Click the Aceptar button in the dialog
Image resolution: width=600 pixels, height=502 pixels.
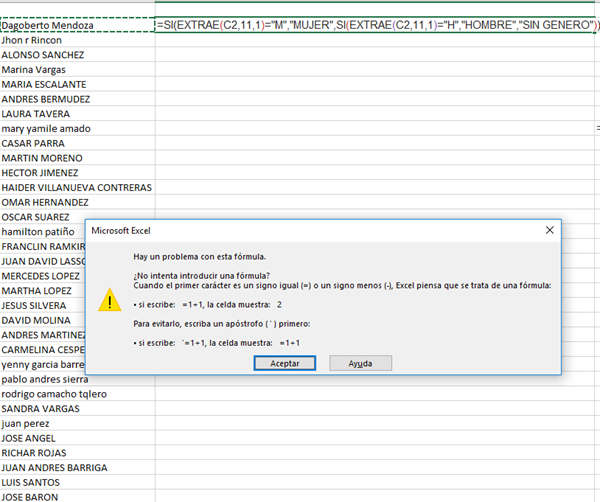click(x=285, y=363)
